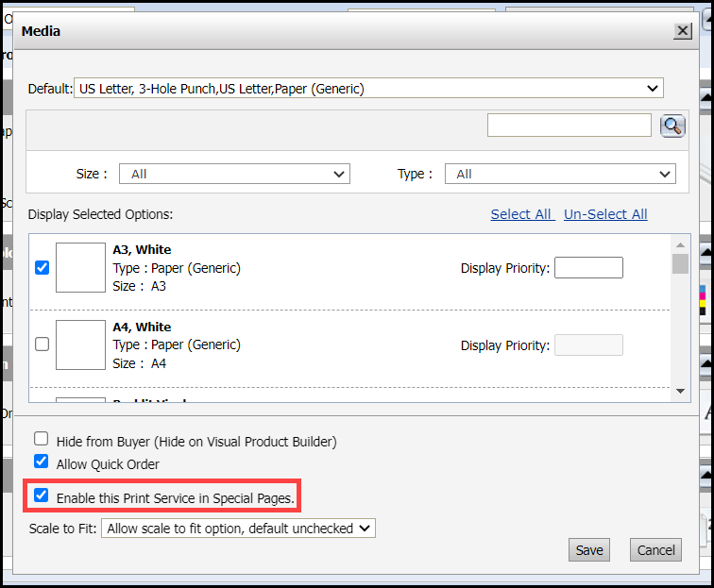Click the Select All link

click(x=521, y=214)
